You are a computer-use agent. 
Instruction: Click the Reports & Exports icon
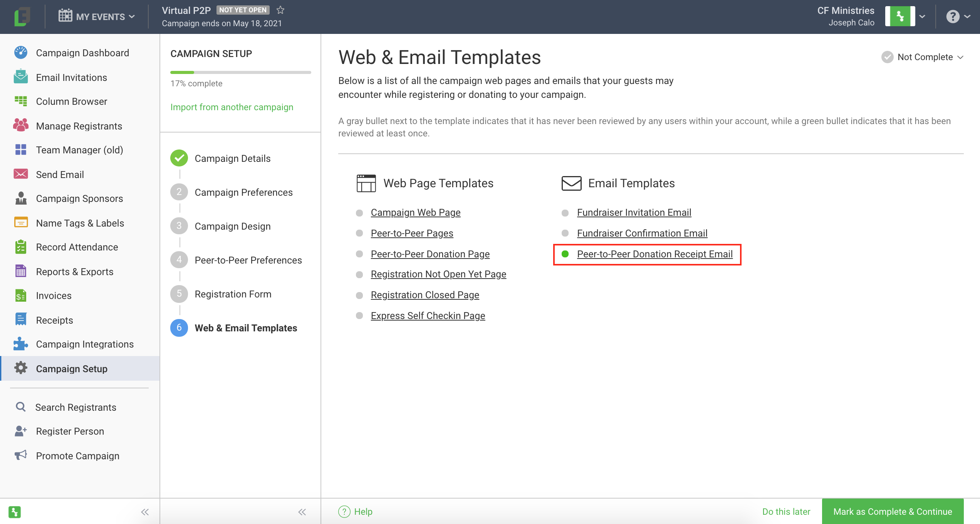[21, 271]
